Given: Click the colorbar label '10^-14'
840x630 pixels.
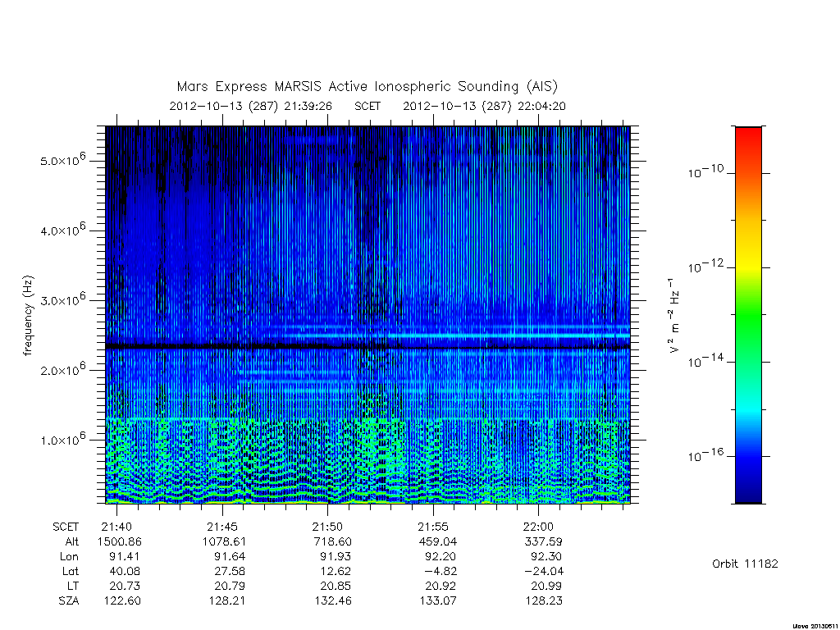Looking at the screenshot, I should tap(705, 361).
